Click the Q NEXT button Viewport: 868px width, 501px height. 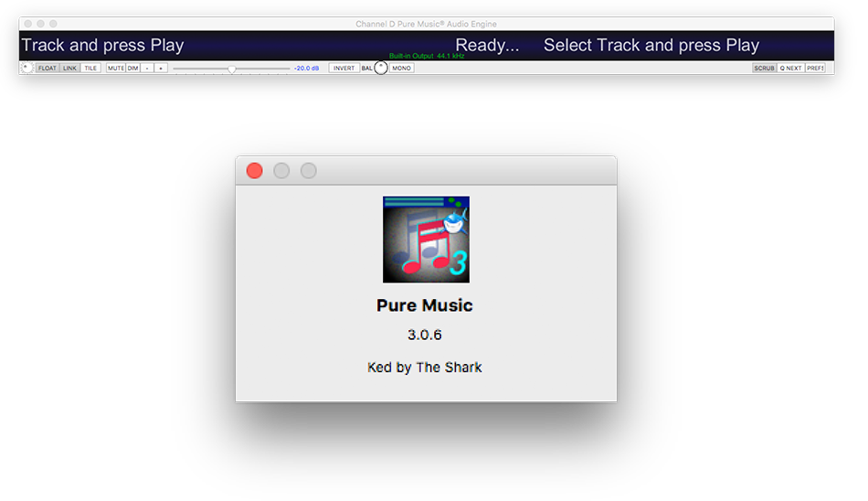791,69
